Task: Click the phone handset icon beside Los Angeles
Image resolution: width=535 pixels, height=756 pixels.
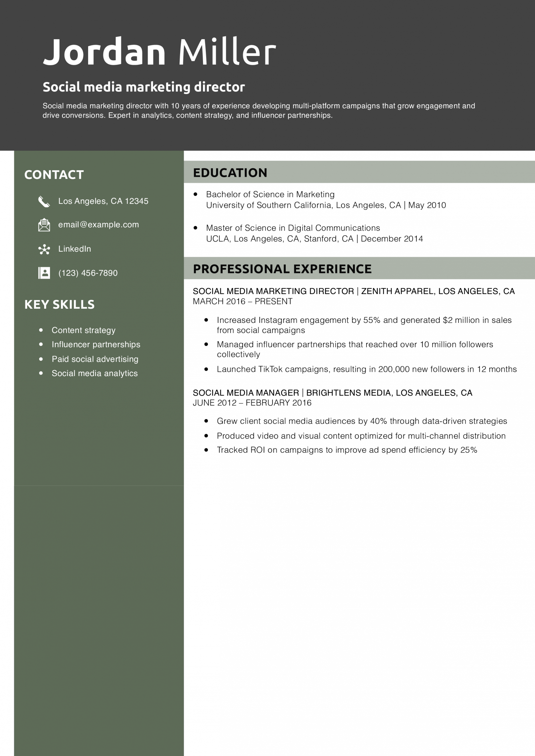Action: click(44, 201)
